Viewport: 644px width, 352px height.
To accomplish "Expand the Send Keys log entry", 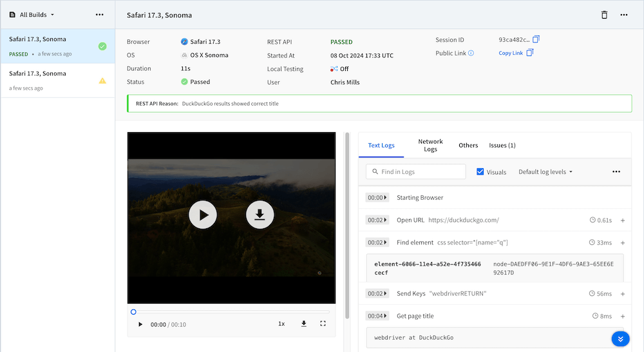I will point(623,294).
